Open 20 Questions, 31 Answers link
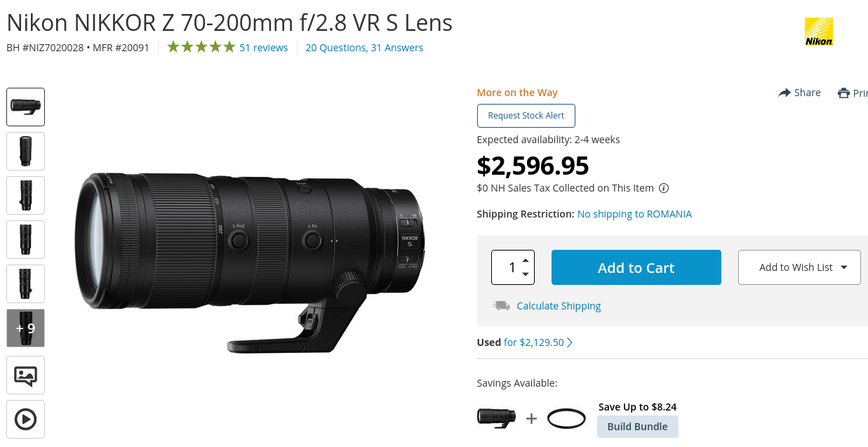The width and height of the screenshot is (868, 447). click(364, 48)
